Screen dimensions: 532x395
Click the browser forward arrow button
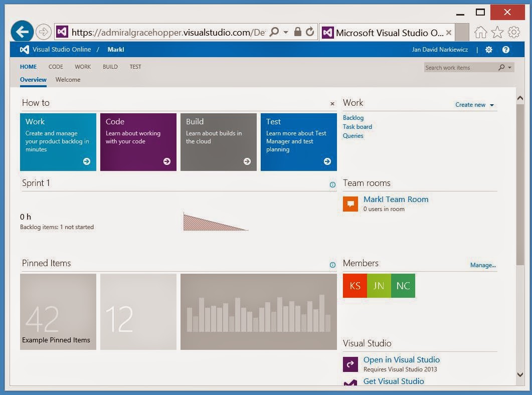click(x=44, y=32)
